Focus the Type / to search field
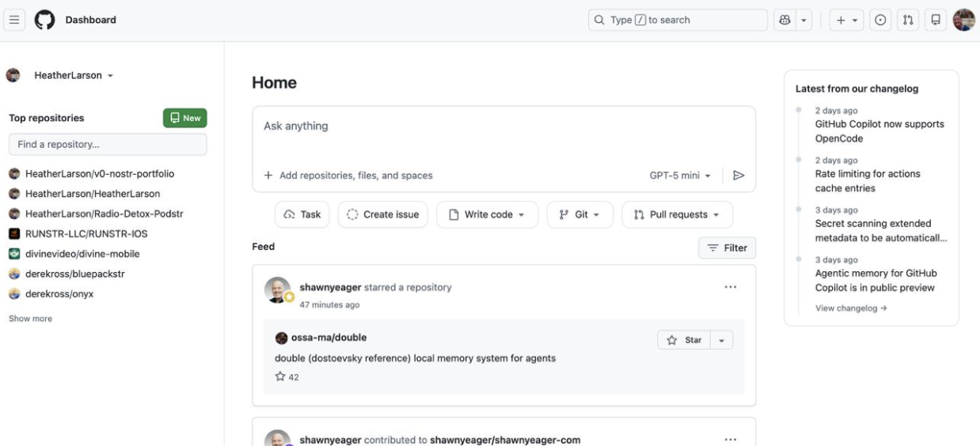Screen dimensions: 980x446 678,20
